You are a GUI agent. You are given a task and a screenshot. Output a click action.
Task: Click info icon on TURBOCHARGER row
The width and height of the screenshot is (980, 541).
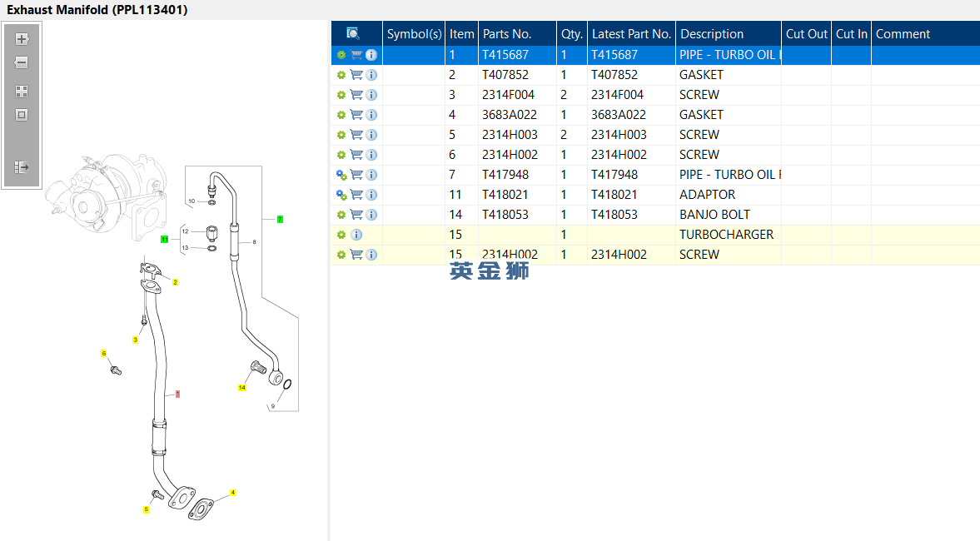(x=356, y=235)
